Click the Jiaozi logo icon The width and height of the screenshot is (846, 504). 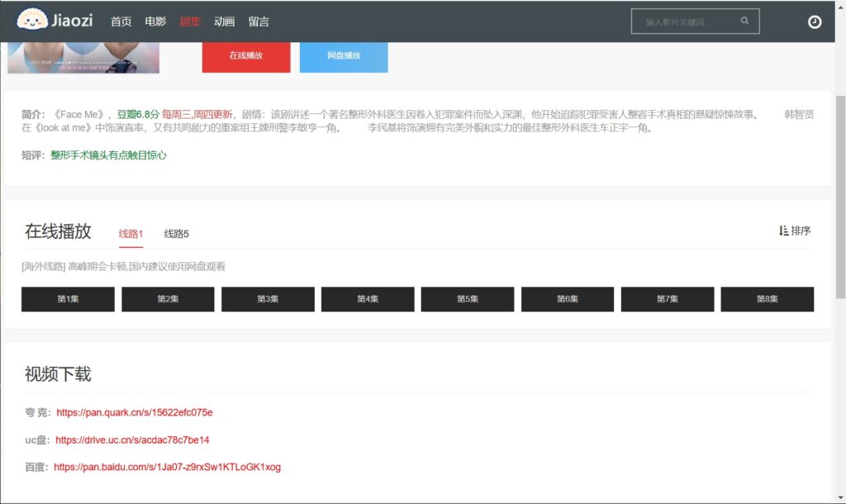(32, 20)
